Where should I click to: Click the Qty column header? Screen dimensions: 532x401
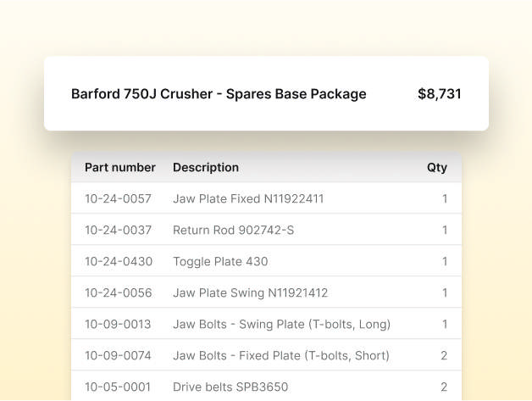point(436,168)
